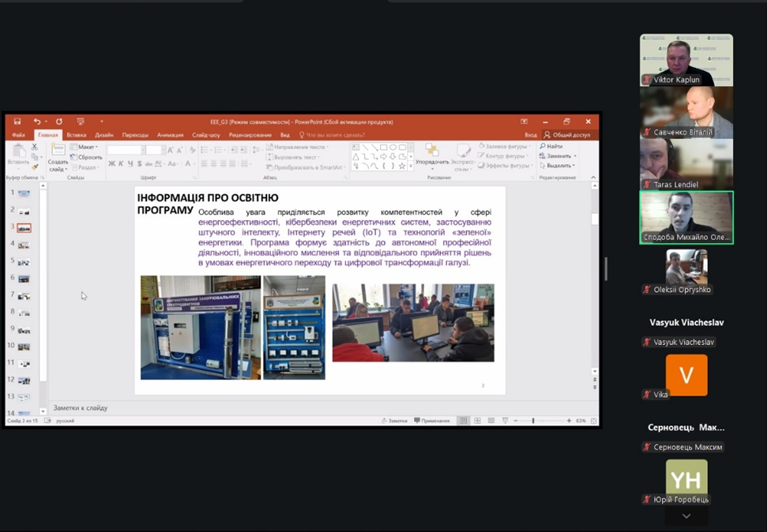Image resolution: width=767 pixels, height=532 pixels.
Task: Expand the Выделить selection dropdown
Action: pos(558,166)
